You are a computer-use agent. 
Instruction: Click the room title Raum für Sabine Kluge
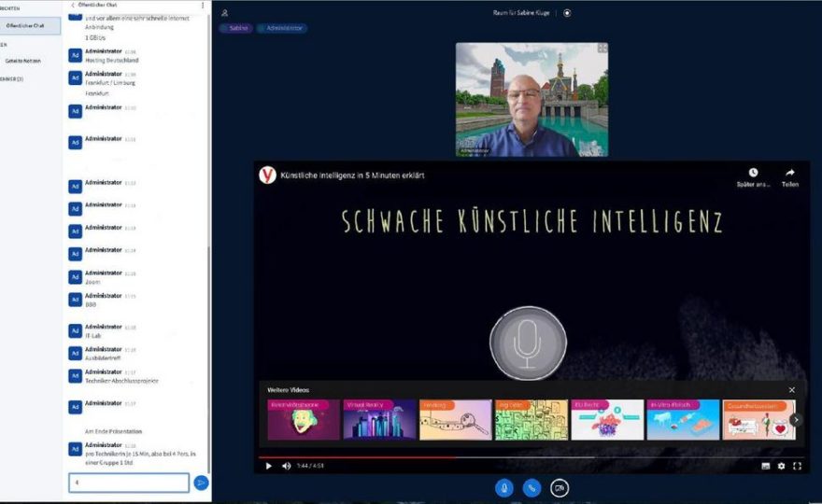[x=521, y=13]
